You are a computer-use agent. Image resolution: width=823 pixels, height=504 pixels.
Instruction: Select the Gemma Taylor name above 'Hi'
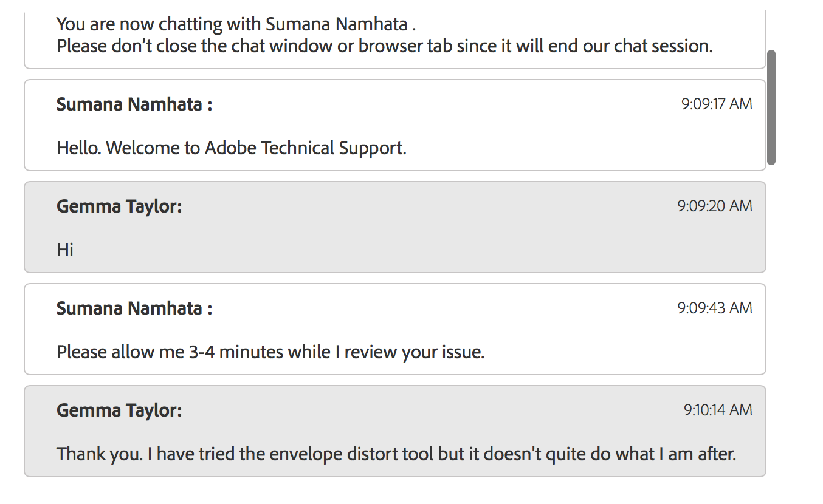pyautogui.click(x=119, y=206)
